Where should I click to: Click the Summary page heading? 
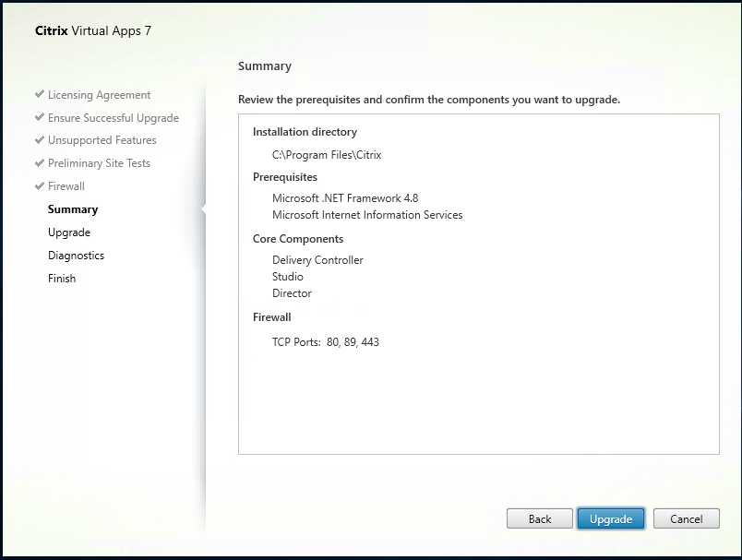pos(265,66)
